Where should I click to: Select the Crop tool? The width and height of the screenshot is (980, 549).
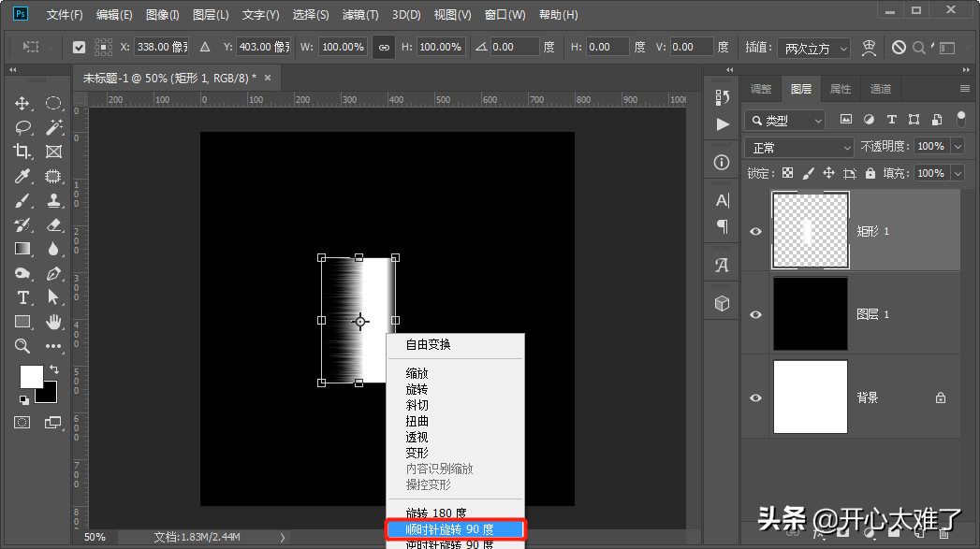[22, 152]
